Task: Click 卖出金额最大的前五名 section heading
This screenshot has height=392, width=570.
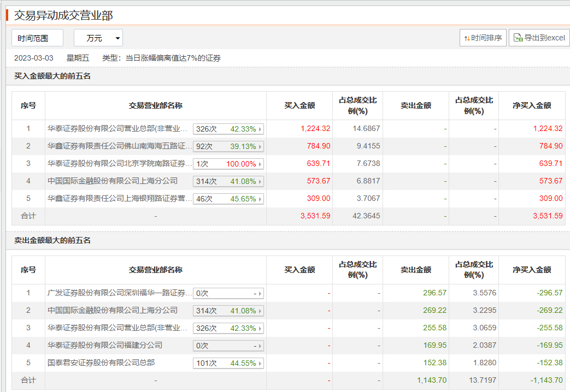Action: pyautogui.click(x=52, y=240)
